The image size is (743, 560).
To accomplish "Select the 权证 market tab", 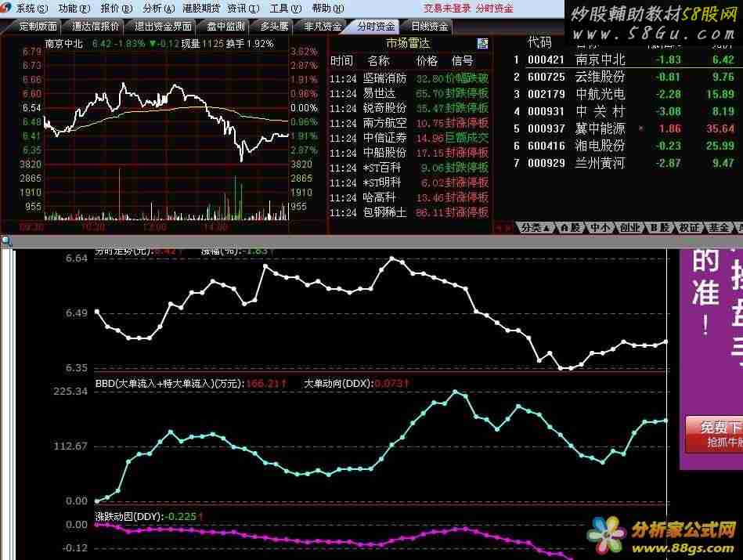I will 689,228.
